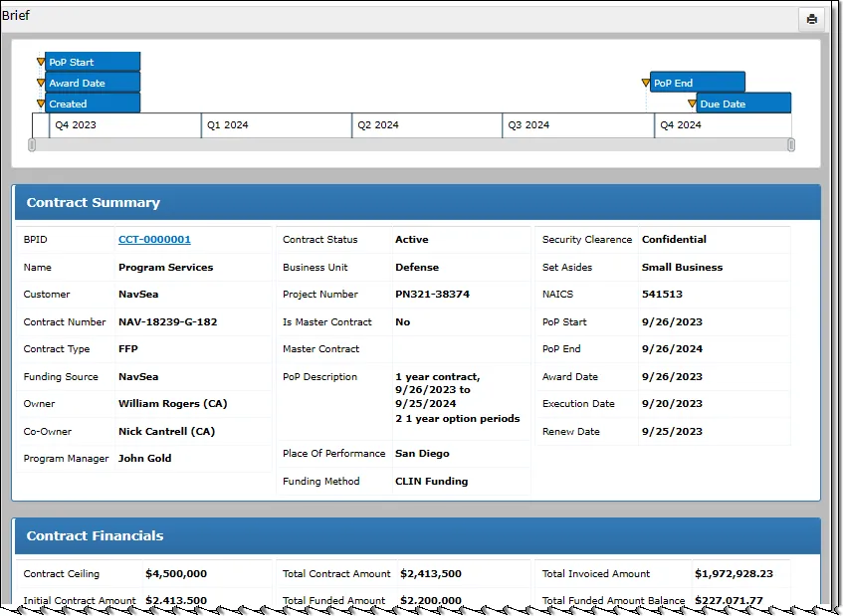Click the orange triangle beside PoP End
843x616 pixels.
pos(646,83)
